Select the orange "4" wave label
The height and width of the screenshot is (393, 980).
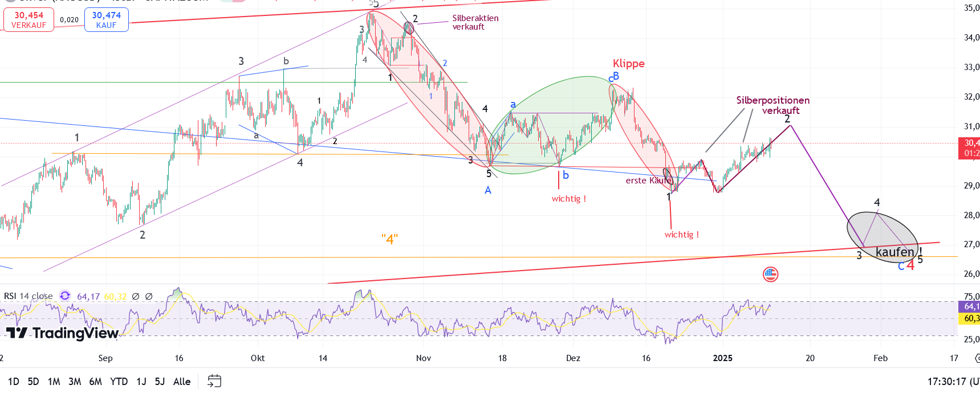coord(390,239)
